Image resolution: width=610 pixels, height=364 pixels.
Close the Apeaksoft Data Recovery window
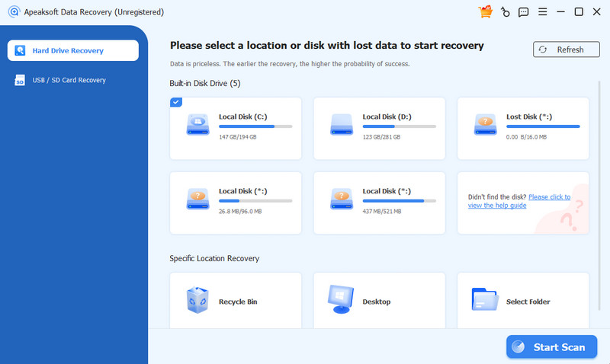(x=597, y=11)
